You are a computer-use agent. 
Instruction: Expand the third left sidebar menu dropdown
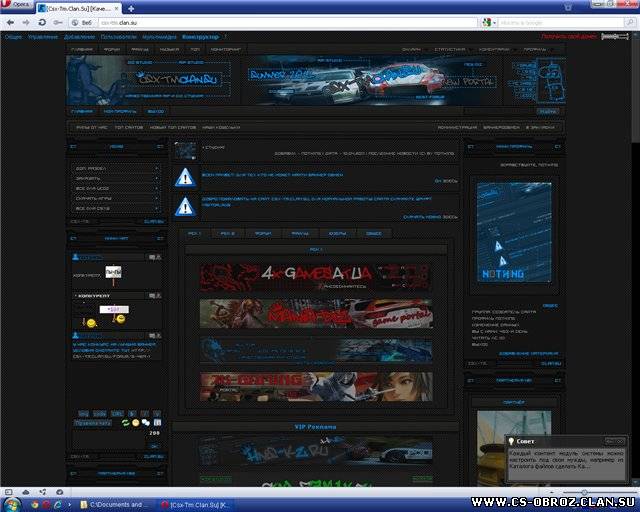click(x=158, y=189)
